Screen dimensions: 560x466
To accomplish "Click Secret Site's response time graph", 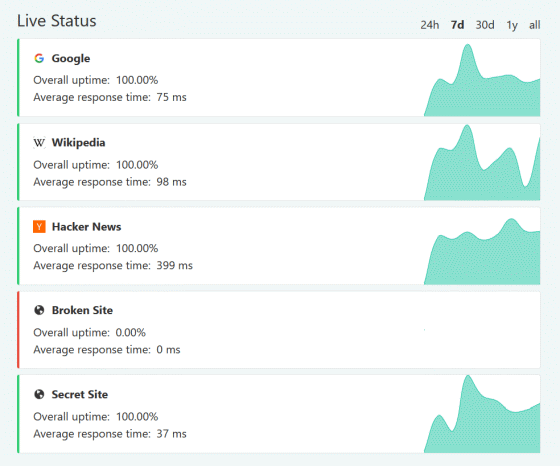I will [482, 414].
